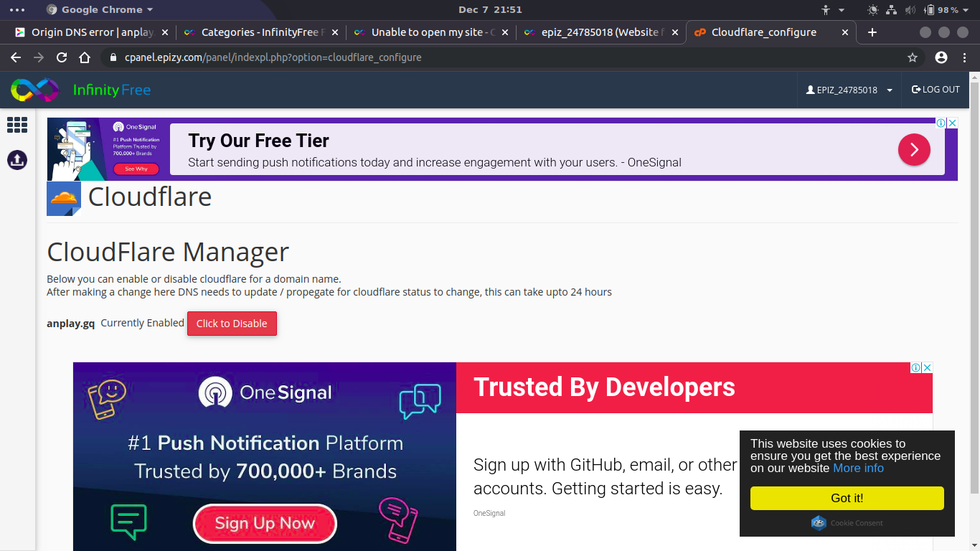Viewport: 980px width, 551px height.
Task: Open the grid menu icon in sidebar
Action: (17, 125)
